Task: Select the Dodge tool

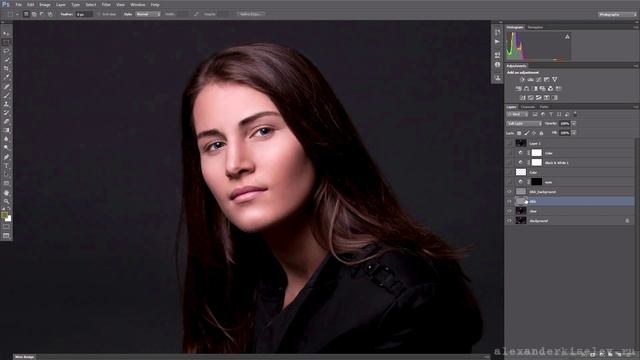Action: 6,148
